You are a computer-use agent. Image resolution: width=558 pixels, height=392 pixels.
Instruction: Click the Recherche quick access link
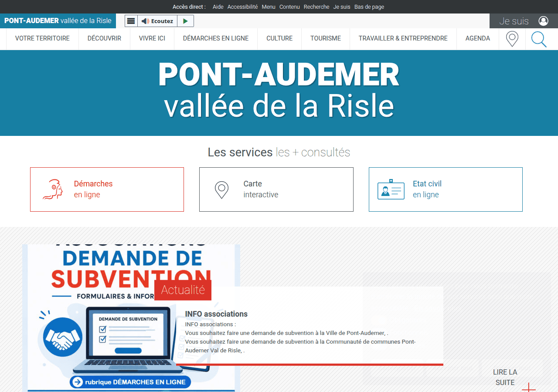click(x=316, y=7)
